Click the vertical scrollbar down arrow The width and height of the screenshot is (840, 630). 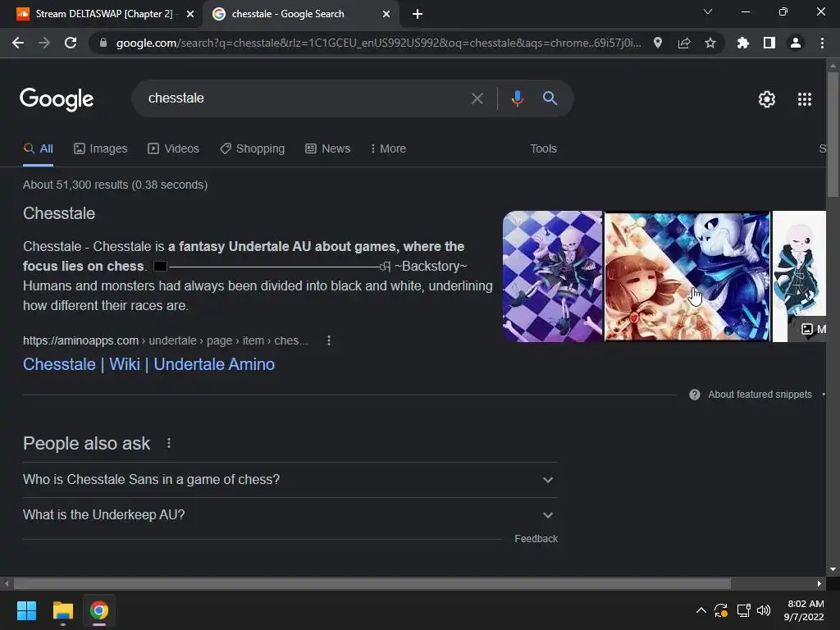(x=833, y=569)
